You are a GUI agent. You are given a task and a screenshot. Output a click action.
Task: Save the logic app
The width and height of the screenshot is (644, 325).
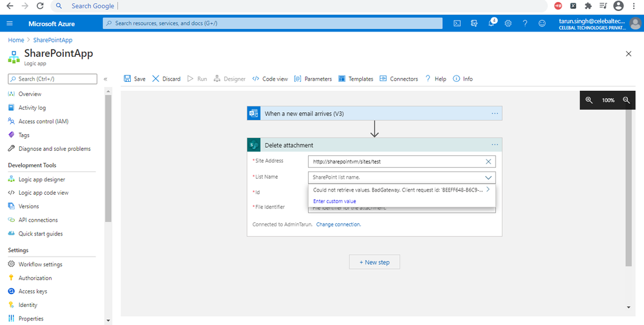point(134,79)
